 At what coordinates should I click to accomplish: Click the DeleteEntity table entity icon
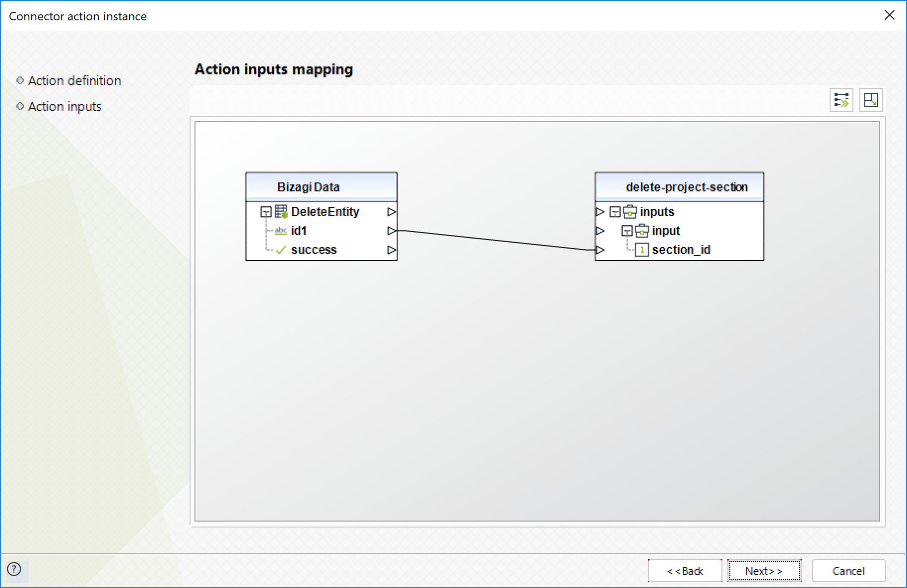[x=281, y=212]
